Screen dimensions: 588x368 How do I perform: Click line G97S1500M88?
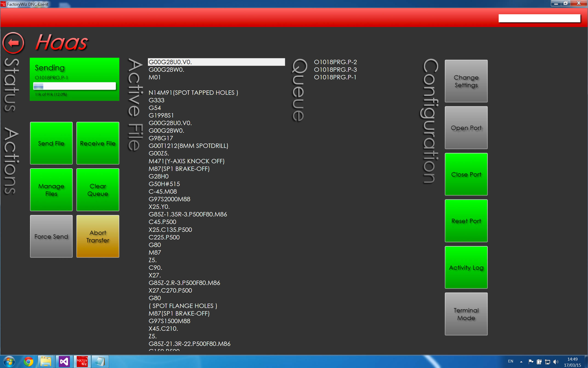pos(169,321)
